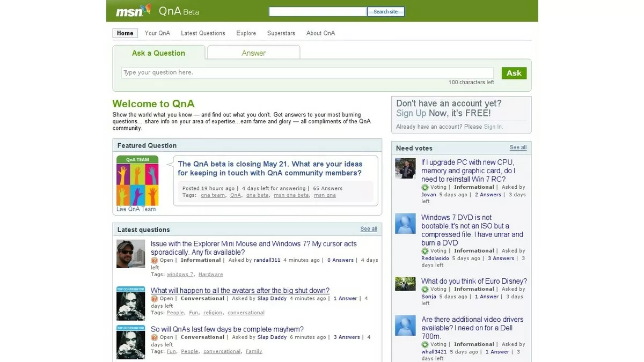Focus the Type your question field
Image resolution: width=644 pixels, height=362 pixels.
click(x=307, y=73)
